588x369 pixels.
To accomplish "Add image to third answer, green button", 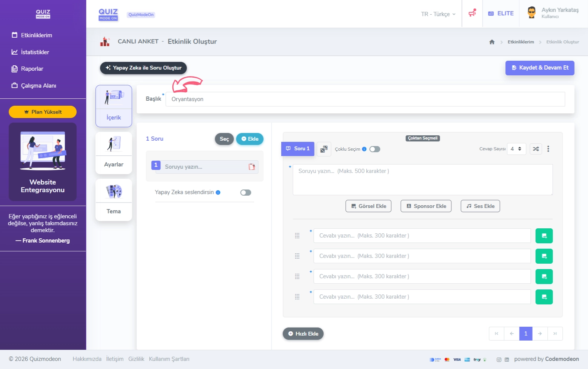I will coord(544,276).
